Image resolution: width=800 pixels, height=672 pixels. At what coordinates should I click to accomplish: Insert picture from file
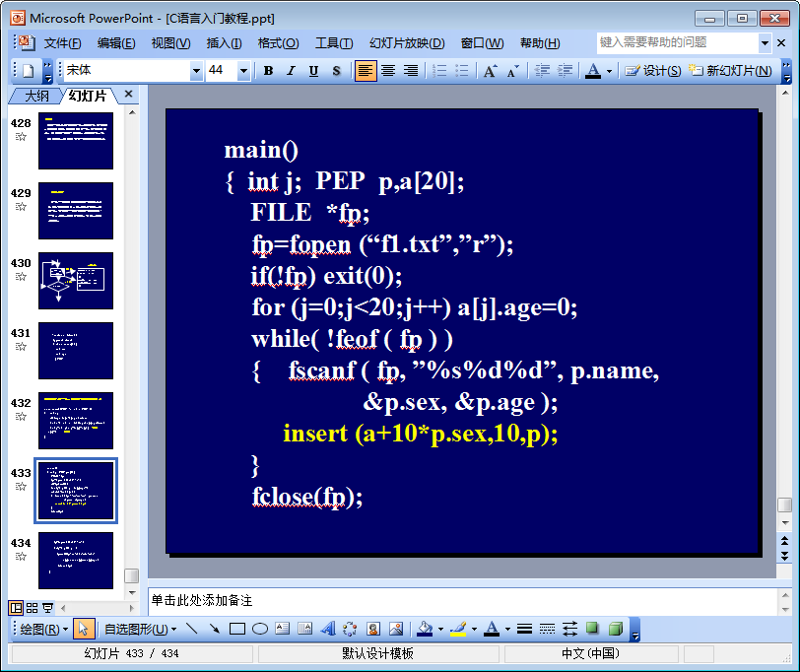click(396, 630)
